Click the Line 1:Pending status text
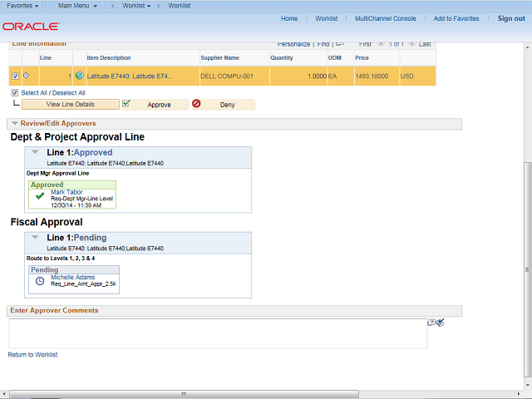The height and width of the screenshot is (399, 532). [x=76, y=238]
